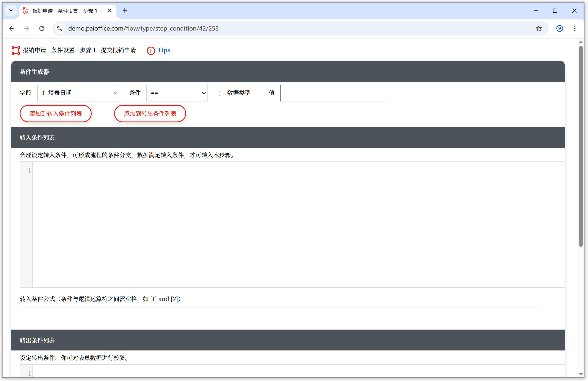Enable the 数据类型 checkbox
Image resolution: width=588 pixels, height=381 pixels.
(x=222, y=93)
